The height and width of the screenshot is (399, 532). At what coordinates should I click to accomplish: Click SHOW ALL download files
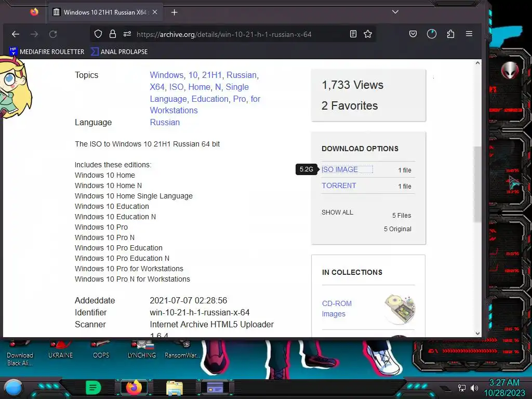337,212
